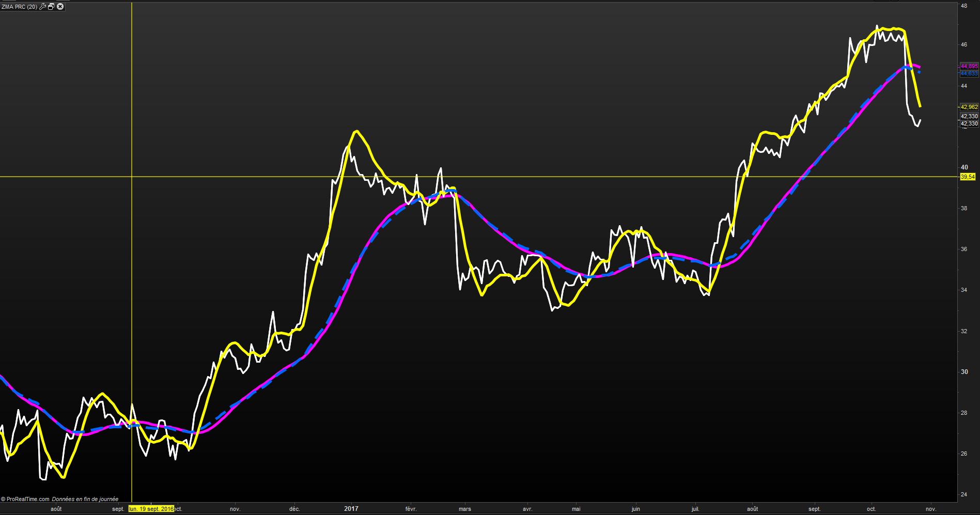Click the 'juil.' label on time axis
980x515 pixels.
(695, 509)
